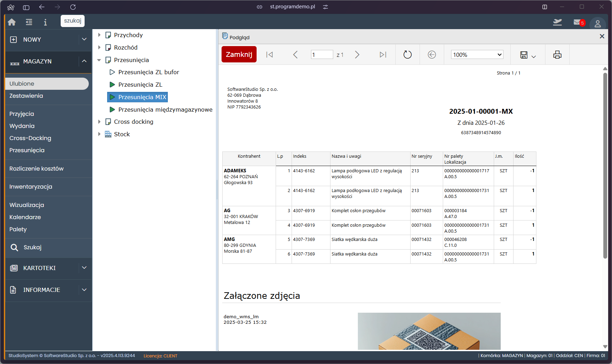Image resolution: width=612 pixels, height=364 pixels.
Task: Open the zoom level 100% dropdown
Action: pos(477,55)
